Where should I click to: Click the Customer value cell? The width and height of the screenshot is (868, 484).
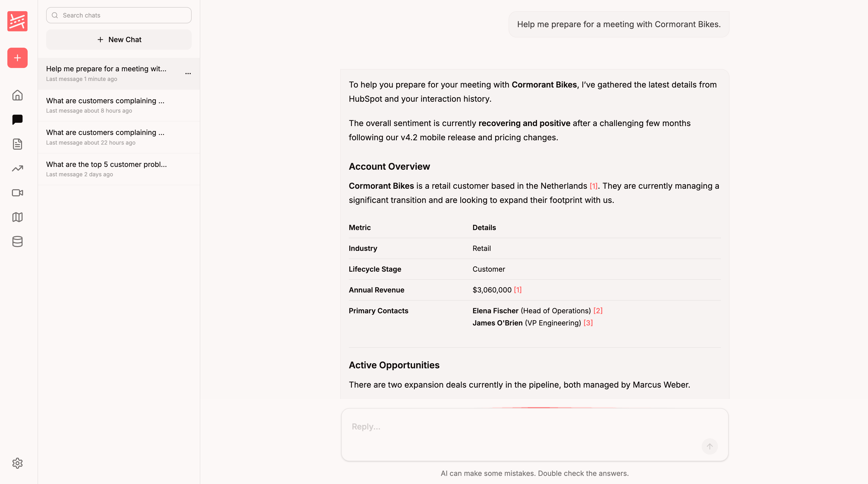click(x=489, y=269)
